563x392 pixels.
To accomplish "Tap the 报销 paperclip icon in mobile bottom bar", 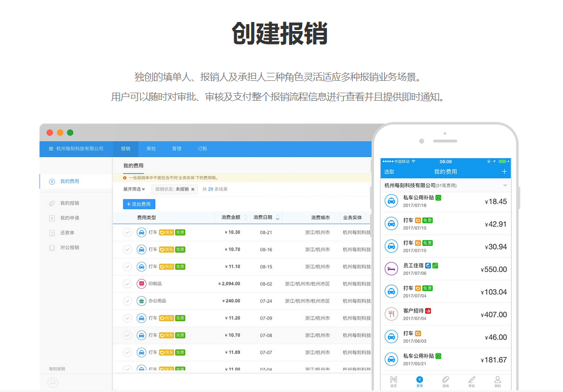I will click(x=447, y=379).
